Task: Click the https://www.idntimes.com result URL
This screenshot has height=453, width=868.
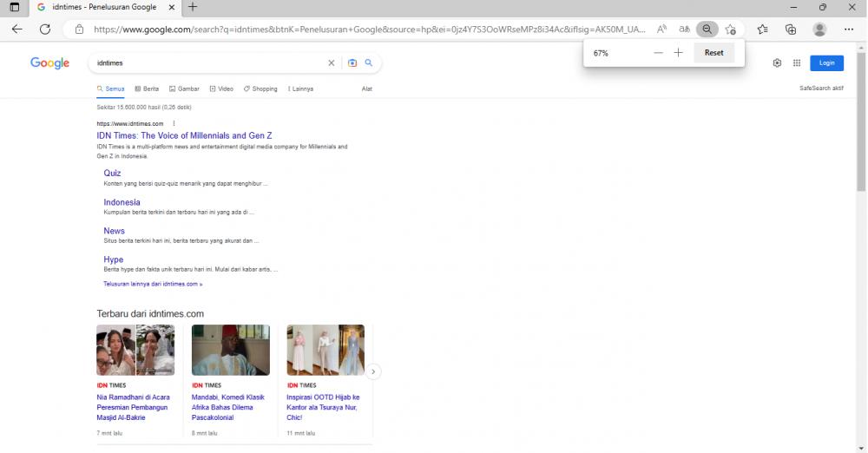Action: point(130,123)
